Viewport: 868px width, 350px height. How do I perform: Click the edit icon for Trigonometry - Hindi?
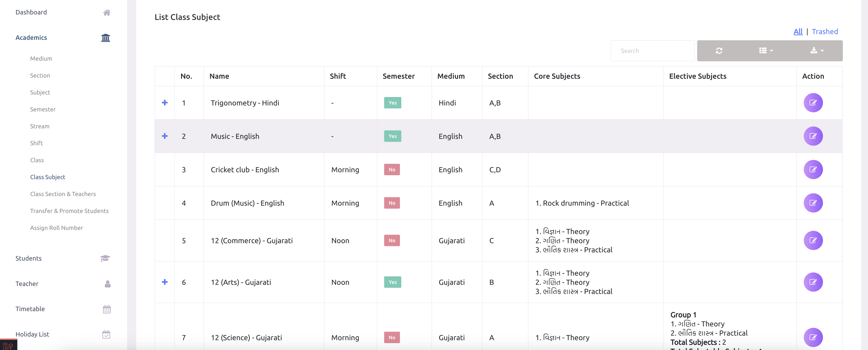click(x=813, y=103)
